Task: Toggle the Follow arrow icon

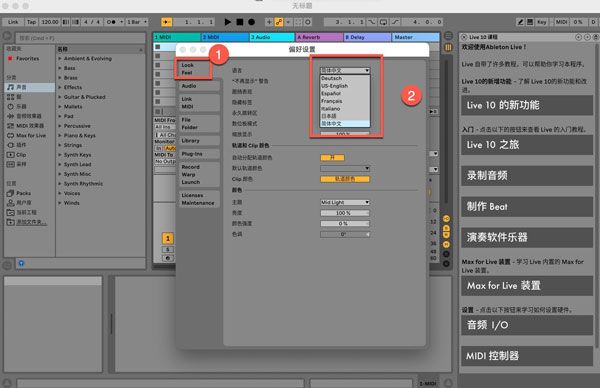Action: click(x=166, y=22)
